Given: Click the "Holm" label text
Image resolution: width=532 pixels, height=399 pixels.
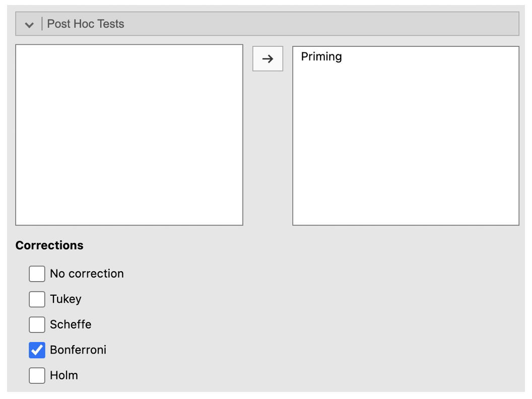Looking at the screenshot, I should (64, 375).
